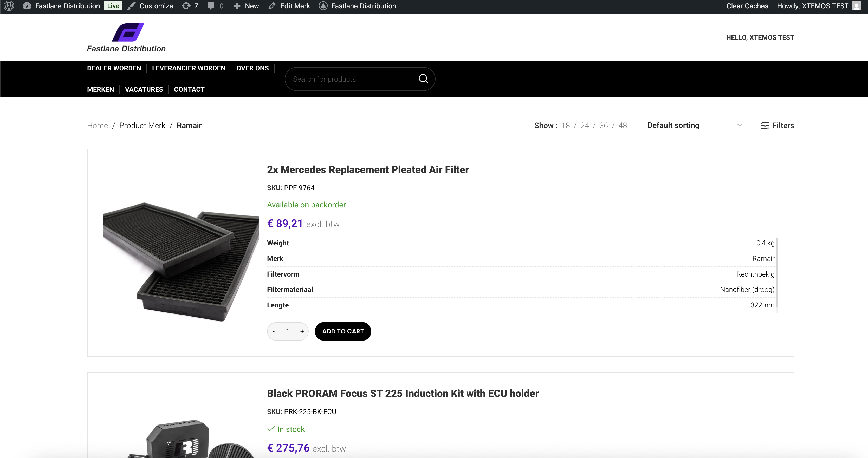This screenshot has width=868, height=458.
Task: Click the Customize paintbrush icon
Action: 131,6
